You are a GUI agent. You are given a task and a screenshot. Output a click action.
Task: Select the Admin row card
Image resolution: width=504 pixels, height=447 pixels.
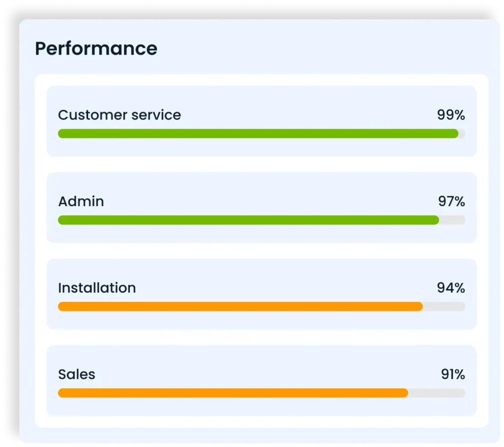(261, 234)
